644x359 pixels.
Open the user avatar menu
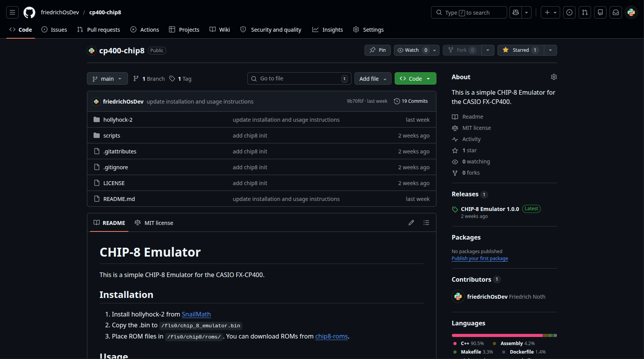(x=631, y=12)
